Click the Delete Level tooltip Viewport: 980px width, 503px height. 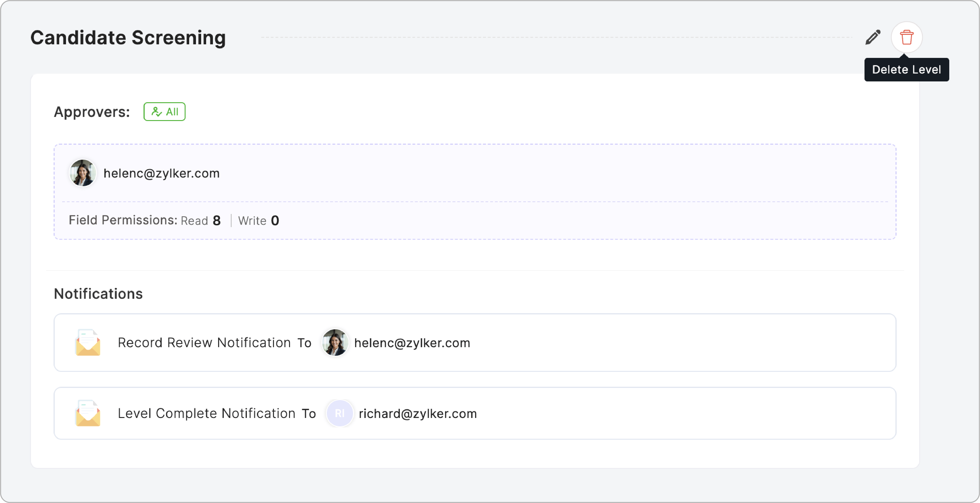pos(906,70)
